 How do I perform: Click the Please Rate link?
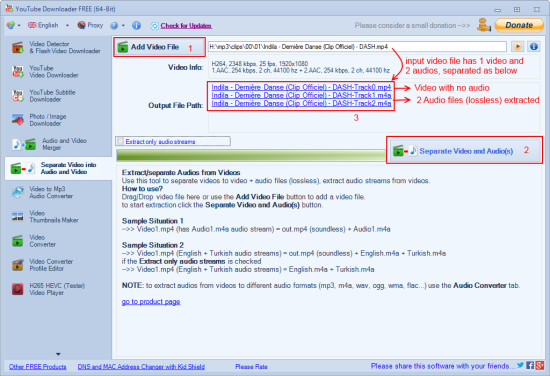[251, 367]
